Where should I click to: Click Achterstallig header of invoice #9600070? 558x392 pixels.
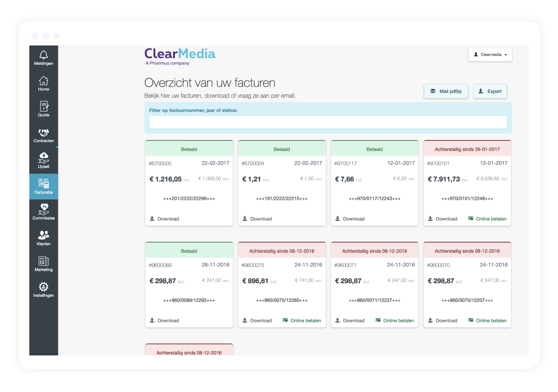coord(467,251)
